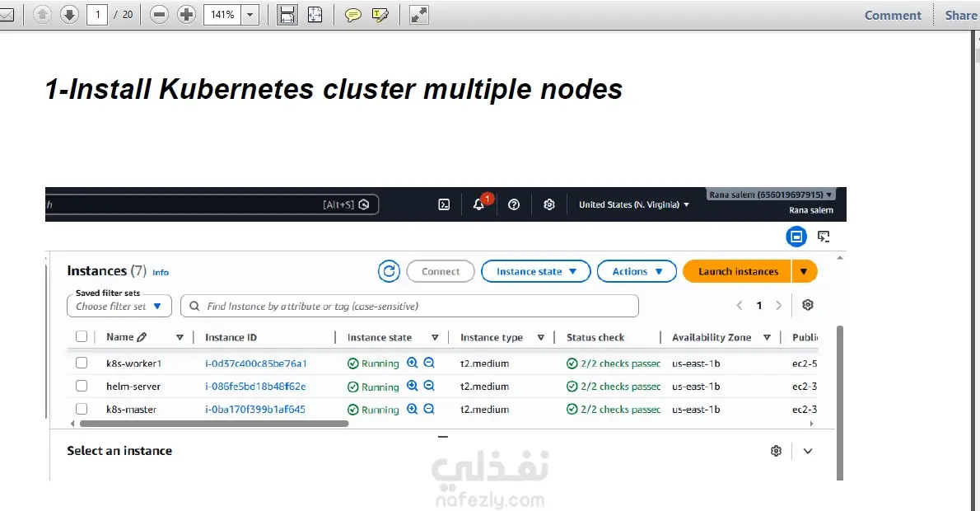Zoom out with the minus button
Viewport: 980px width, 511px height.
click(160, 14)
